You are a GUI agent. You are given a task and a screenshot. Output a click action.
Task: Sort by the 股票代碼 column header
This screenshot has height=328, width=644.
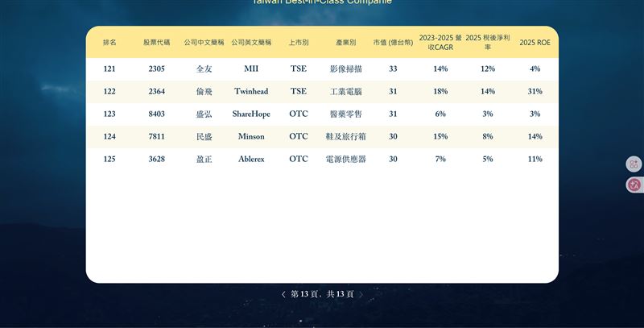156,43
